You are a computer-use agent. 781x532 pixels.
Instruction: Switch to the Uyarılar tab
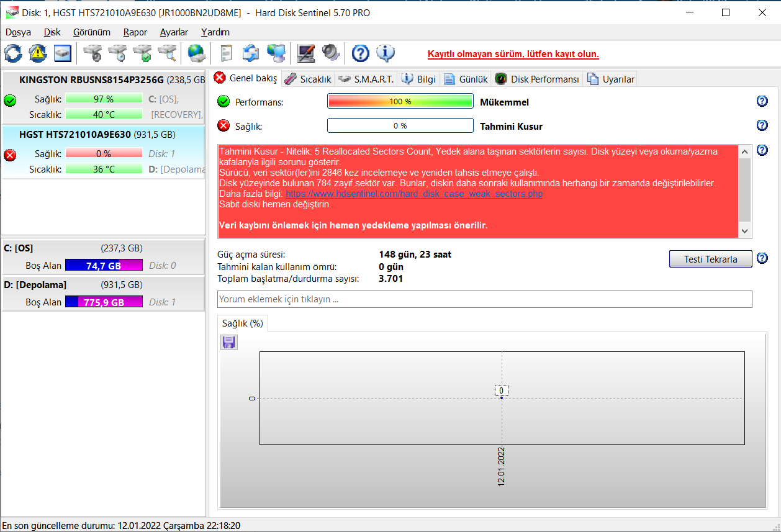(611, 79)
